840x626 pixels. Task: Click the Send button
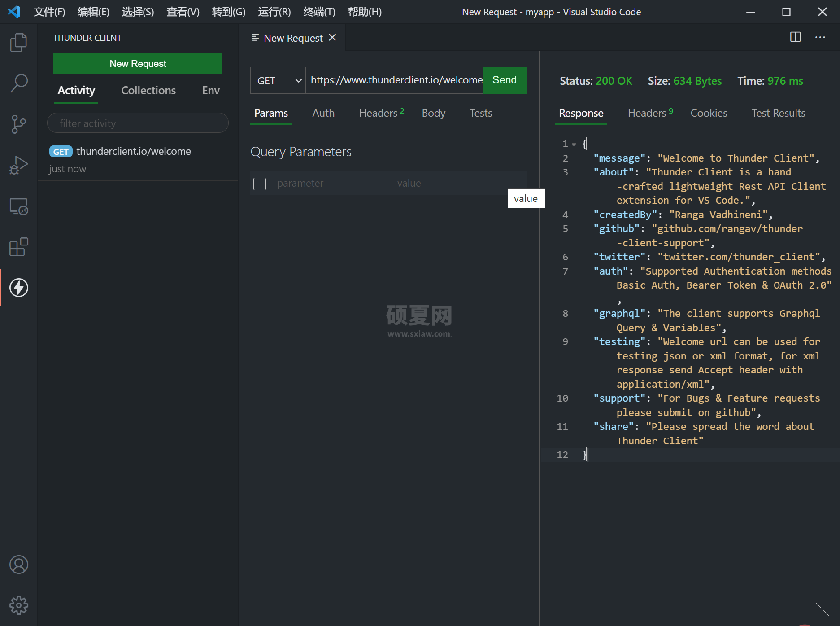(x=505, y=80)
